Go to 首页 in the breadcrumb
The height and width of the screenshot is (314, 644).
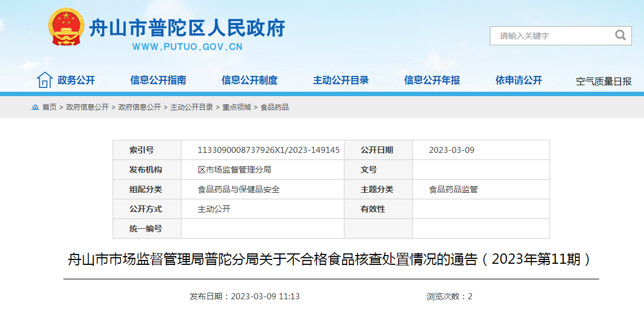(50, 108)
